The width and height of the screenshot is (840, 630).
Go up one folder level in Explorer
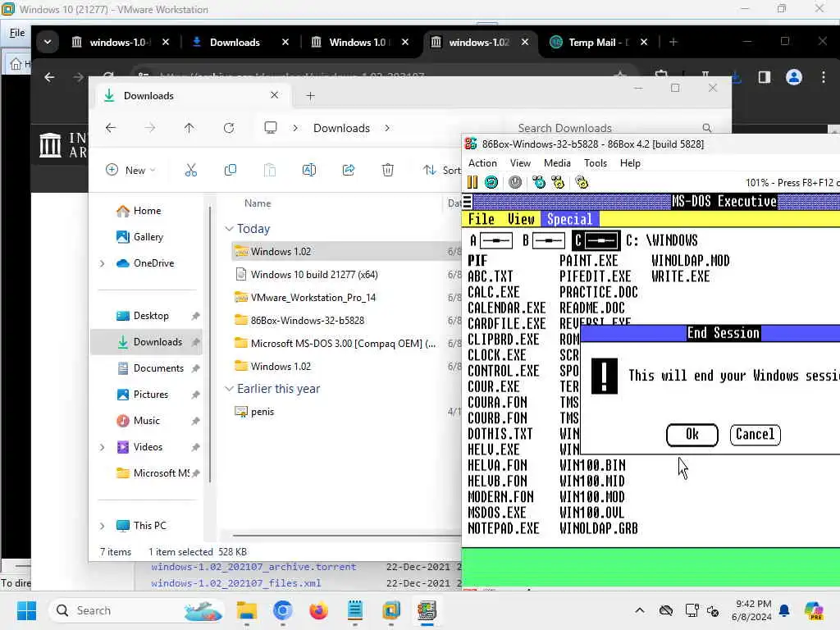(189, 128)
